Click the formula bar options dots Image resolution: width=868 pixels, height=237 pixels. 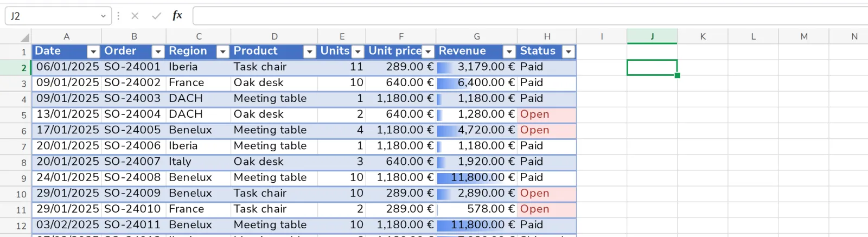pyautogui.click(x=118, y=16)
